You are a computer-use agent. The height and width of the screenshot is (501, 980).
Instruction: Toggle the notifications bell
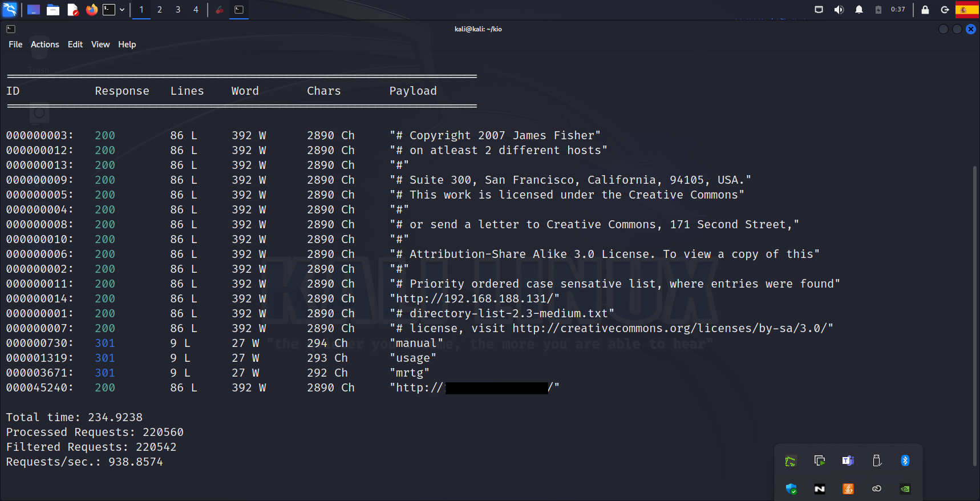[x=858, y=10]
